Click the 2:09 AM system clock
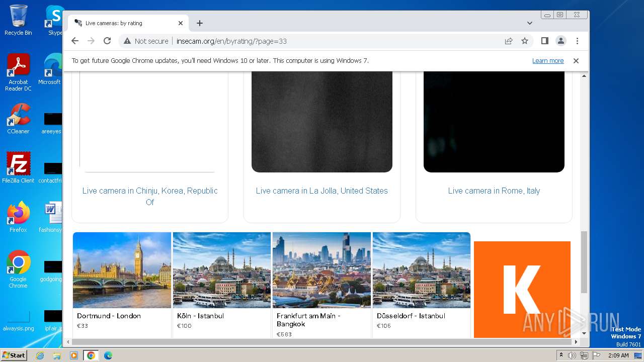The width and height of the screenshot is (644, 362). [618, 355]
